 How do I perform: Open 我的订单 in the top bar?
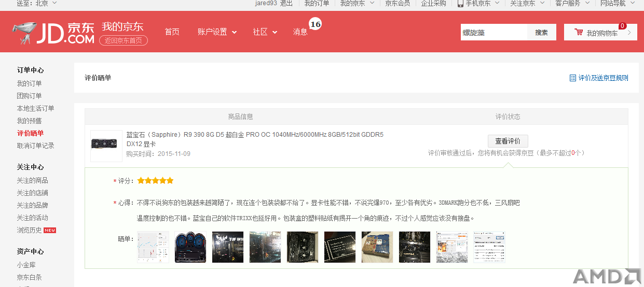coord(317,3)
